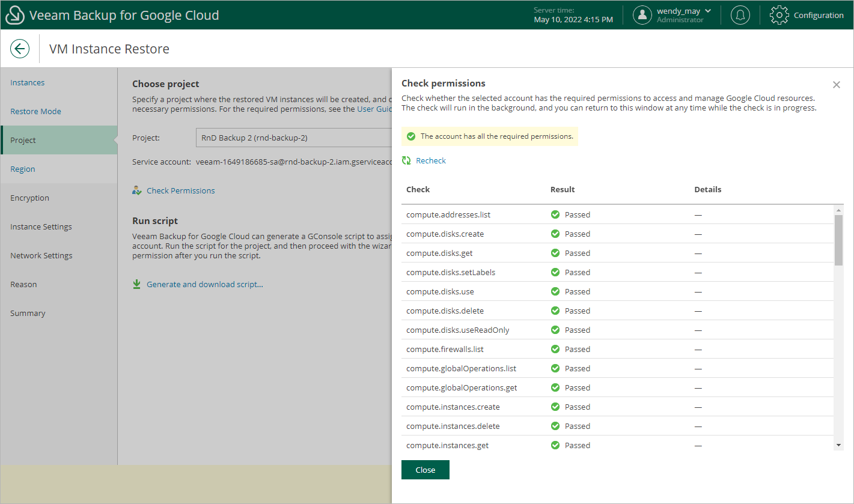The image size is (854, 504).
Task: Select compute.disks.setLabels row text
Action: pyautogui.click(x=451, y=272)
